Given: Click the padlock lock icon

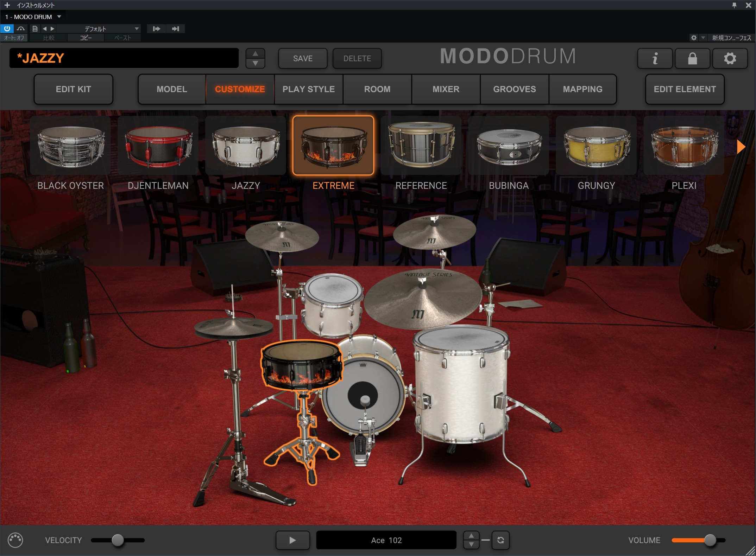Looking at the screenshot, I should coord(692,58).
